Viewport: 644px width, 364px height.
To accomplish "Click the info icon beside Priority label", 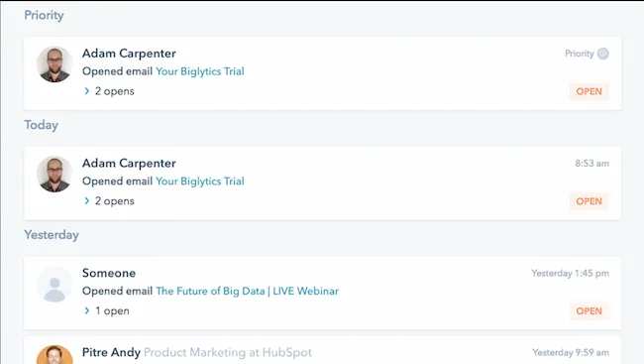I will (x=603, y=54).
